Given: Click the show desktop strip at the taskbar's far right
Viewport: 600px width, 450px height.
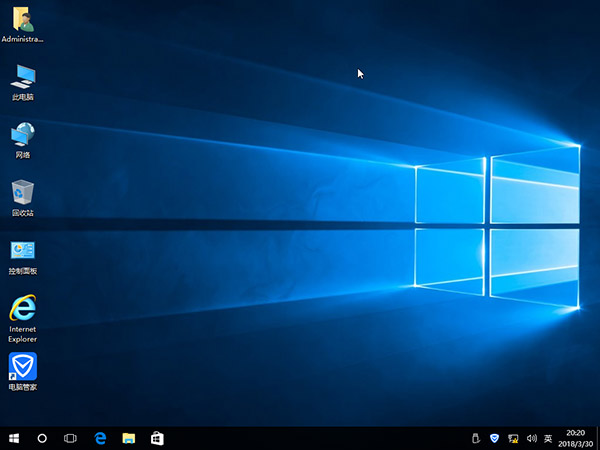Looking at the screenshot, I should point(598,438).
